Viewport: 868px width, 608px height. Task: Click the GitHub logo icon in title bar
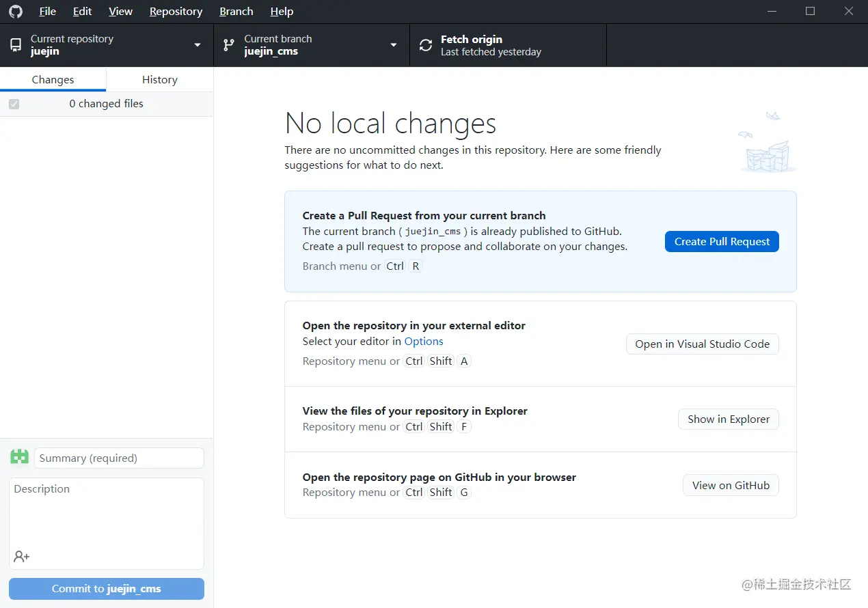(15, 12)
